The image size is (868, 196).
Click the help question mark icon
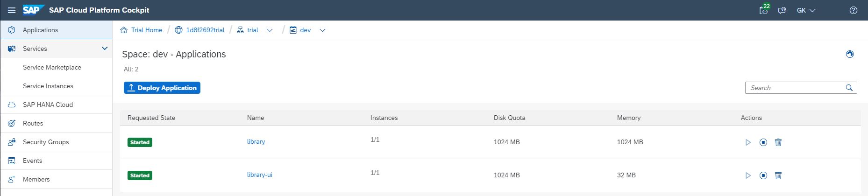(854, 10)
